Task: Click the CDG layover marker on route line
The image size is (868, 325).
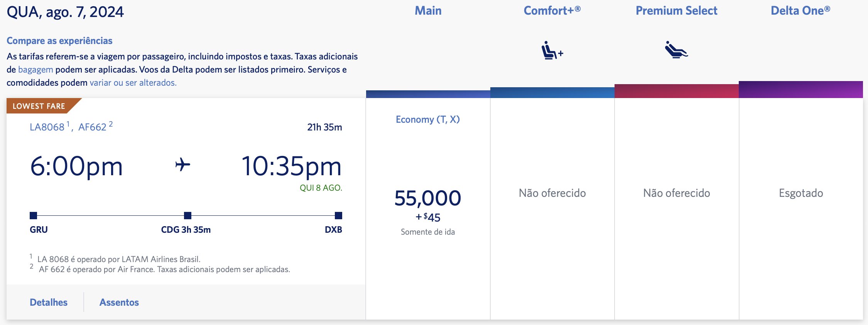Action: 187,215
